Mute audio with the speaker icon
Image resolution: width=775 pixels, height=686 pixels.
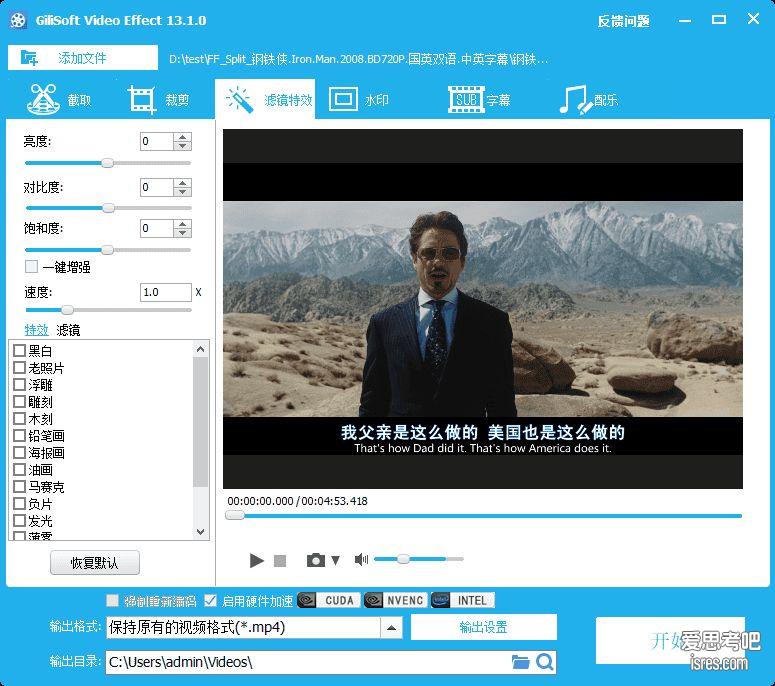click(x=361, y=559)
